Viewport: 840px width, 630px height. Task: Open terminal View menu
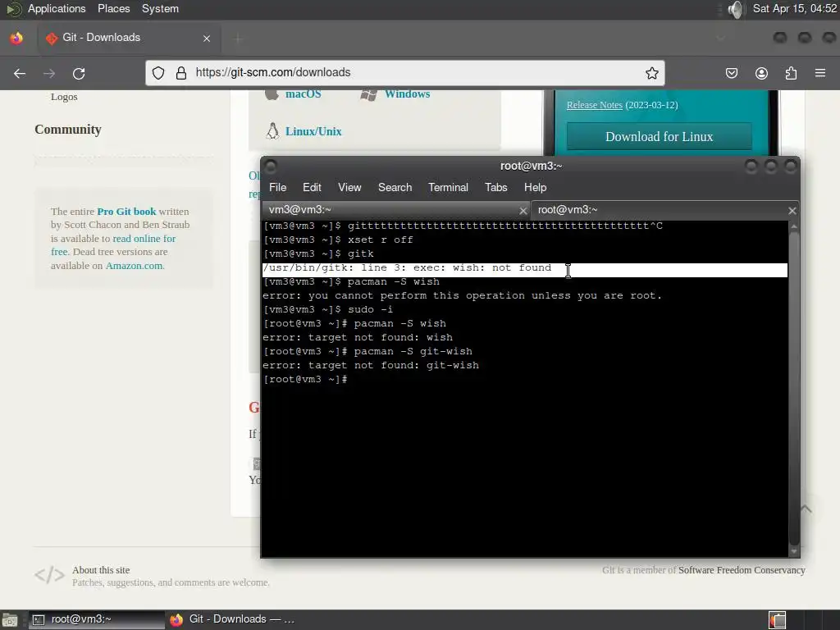(349, 188)
